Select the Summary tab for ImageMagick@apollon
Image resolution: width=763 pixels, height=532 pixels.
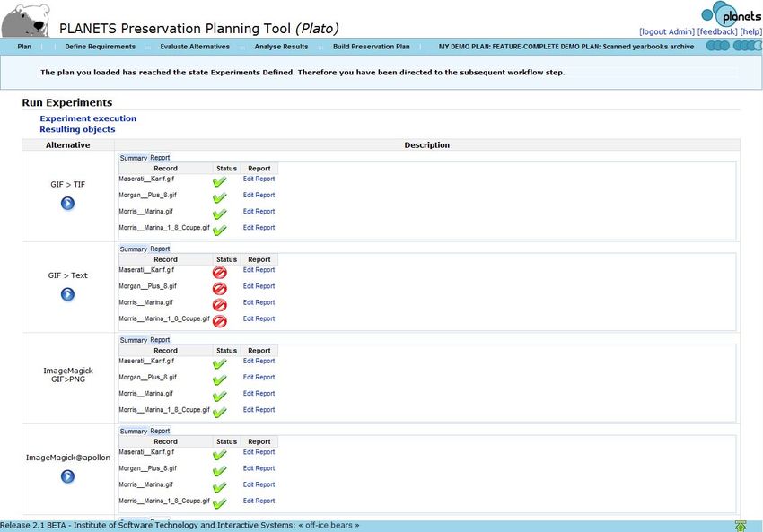pyautogui.click(x=134, y=431)
